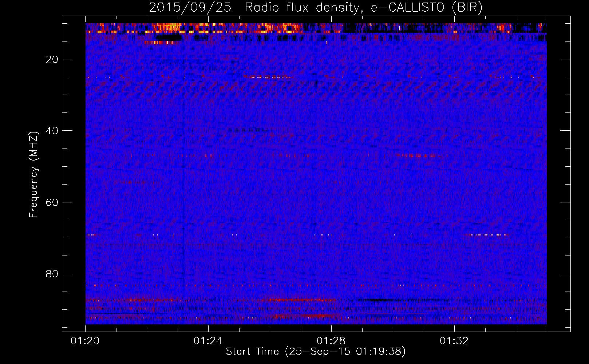
Task: Click the 20 MHz frequency tick label
Action: [x=52, y=59]
